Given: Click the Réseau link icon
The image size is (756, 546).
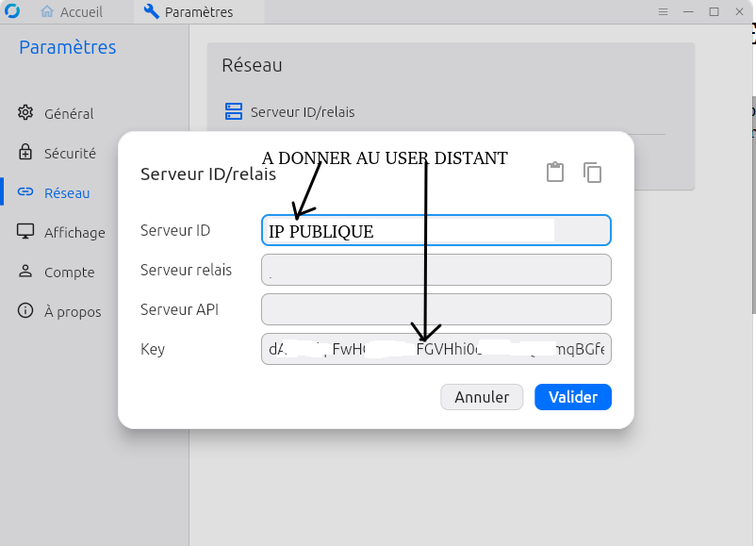Looking at the screenshot, I should [x=25, y=192].
